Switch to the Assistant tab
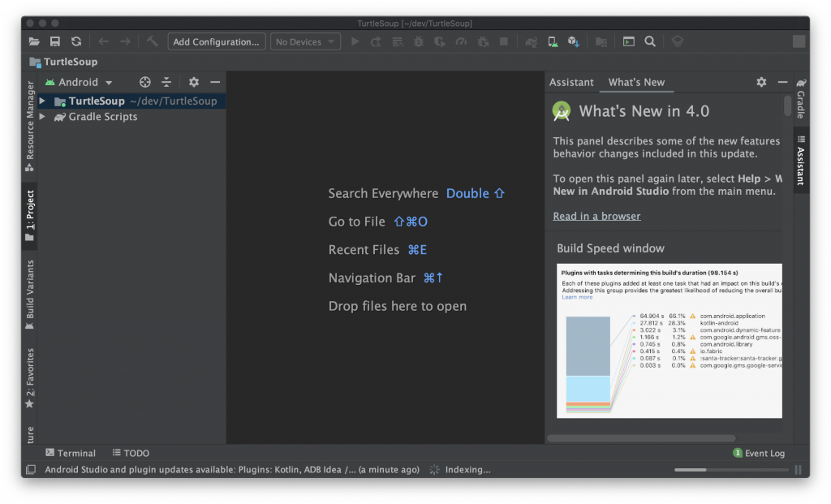The width and height of the screenshot is (831, 504). click(x=571, y=82)
